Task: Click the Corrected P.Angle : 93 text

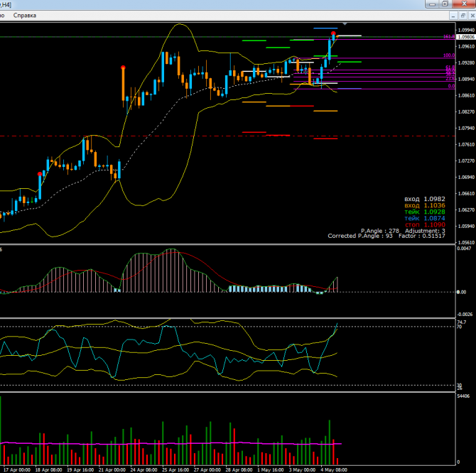Action: pos(360,236)
